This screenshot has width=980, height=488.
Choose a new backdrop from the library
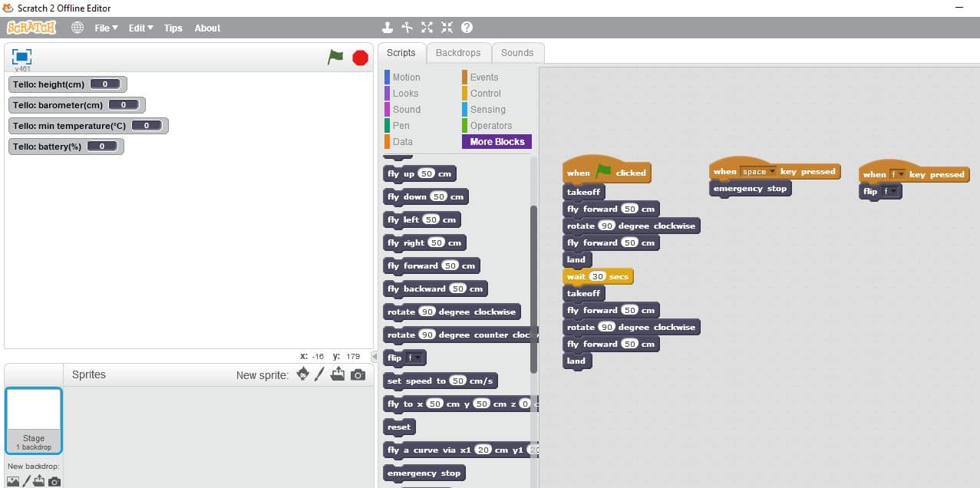pos(13,481)
